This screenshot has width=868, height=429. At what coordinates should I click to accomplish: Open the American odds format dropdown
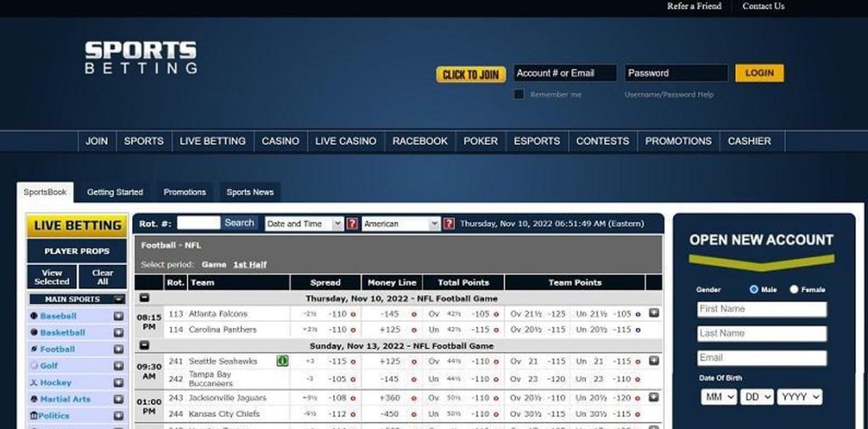tap(401, 224)
